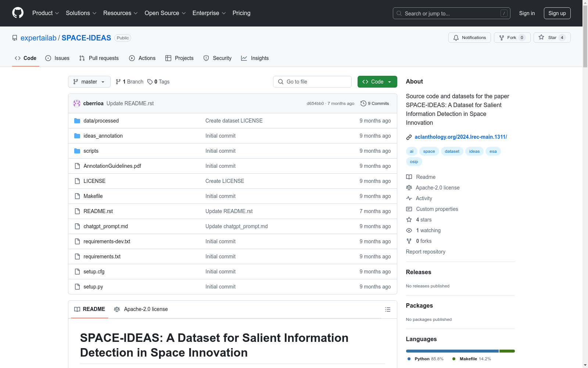View the 1 watching link
Screen dimensions: 588x368
pyautogui.click(x=423, y=230)
